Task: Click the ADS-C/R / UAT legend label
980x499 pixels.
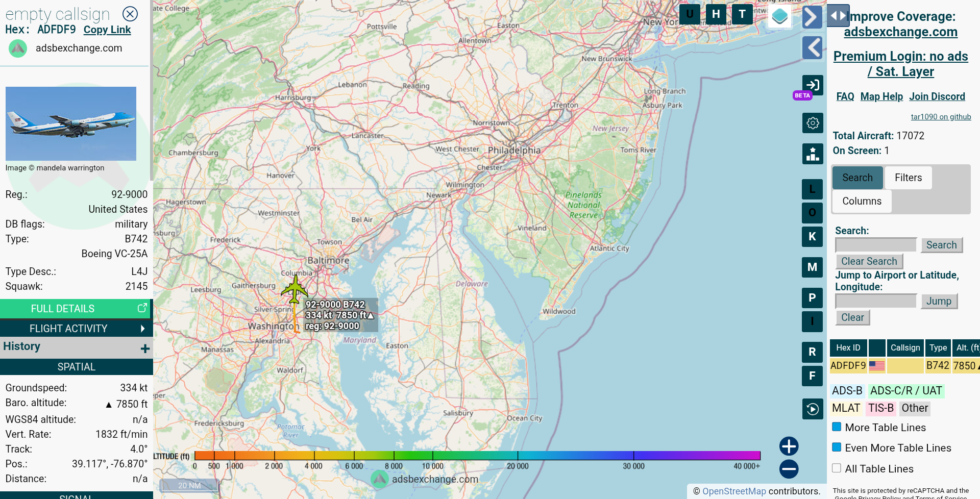Action: 906,391
